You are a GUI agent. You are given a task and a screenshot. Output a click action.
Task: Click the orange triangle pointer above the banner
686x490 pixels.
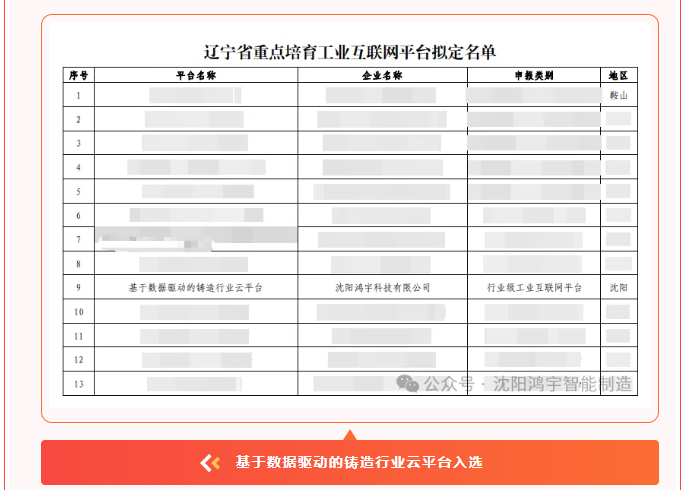[349, 435]
